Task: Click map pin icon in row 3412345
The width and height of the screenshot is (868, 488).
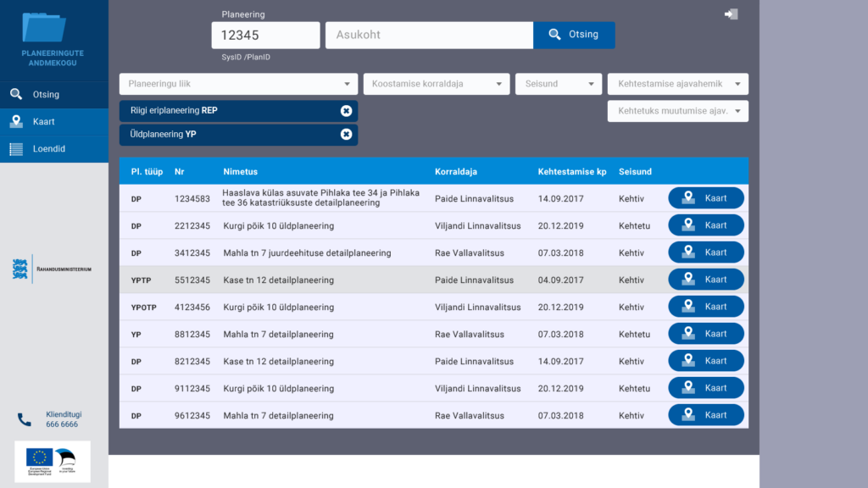Action: tap(688, 252)
